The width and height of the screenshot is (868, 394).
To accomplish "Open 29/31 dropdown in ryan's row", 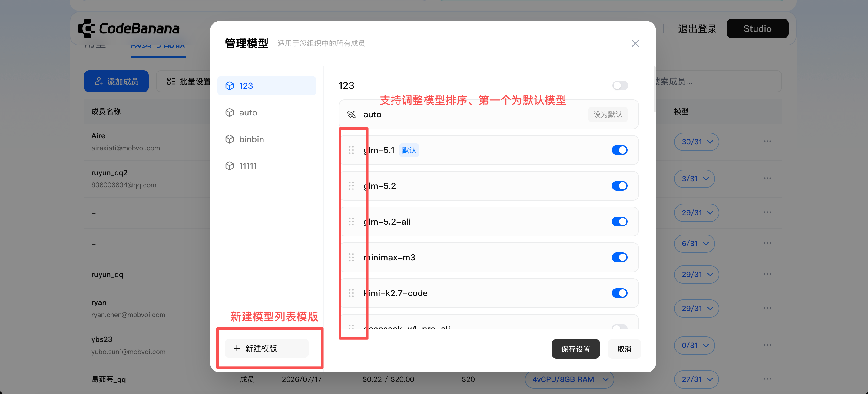I will click(x=696, y=308).
